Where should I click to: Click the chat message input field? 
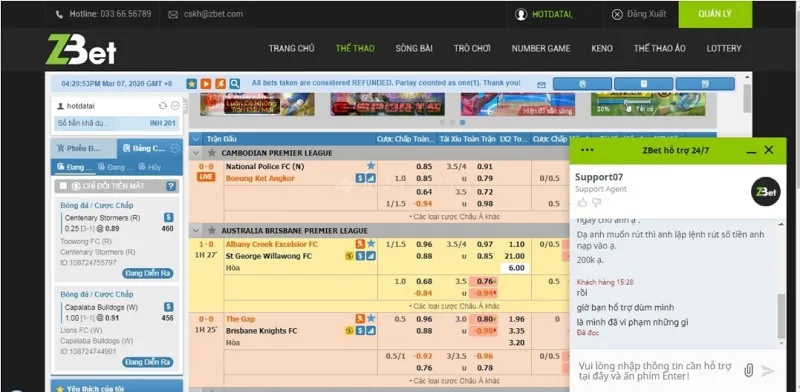coord(656,371)
